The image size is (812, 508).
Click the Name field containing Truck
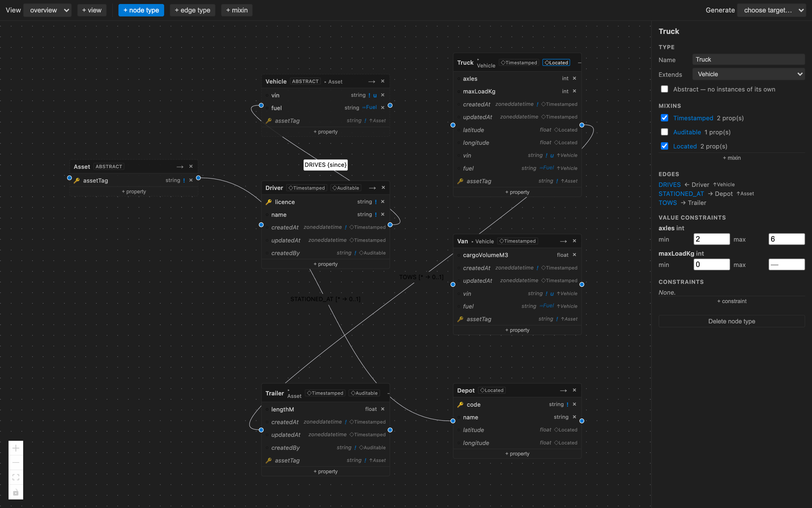pyautogui.click(x=748, y=59)
